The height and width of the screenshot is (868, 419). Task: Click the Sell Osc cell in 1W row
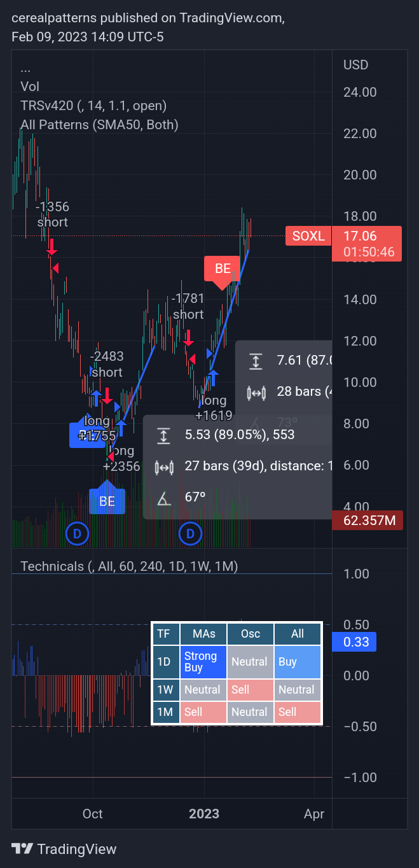[x=250, y=690]
